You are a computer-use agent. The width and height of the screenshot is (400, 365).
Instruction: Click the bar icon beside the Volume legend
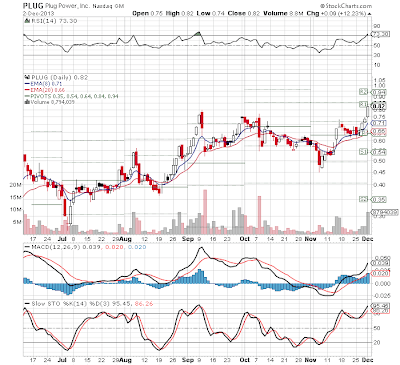coord(27,102)
